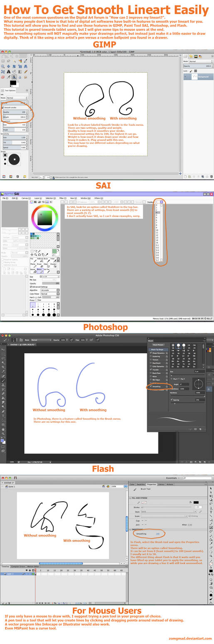The width and height of the screenshot is (214, 644).
Task: Open the Filter menu in SAI
Action: point(62,198)
